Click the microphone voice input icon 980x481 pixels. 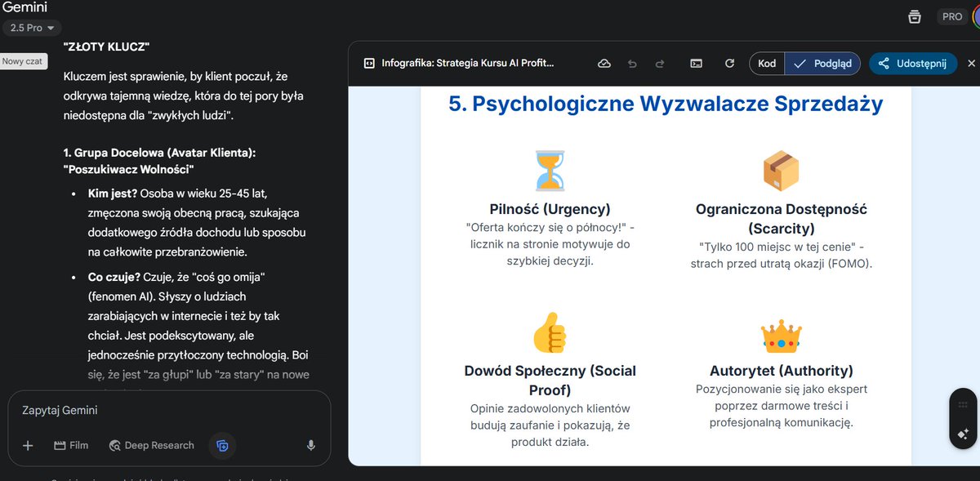click(x=311, y=445)
